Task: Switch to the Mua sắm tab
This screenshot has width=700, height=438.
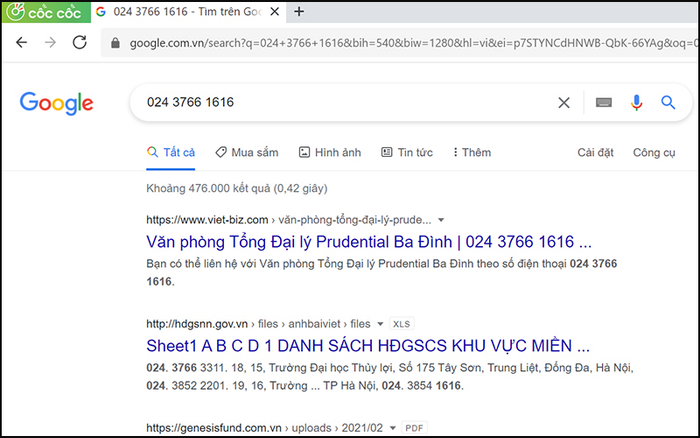Action: pos(246,152)
